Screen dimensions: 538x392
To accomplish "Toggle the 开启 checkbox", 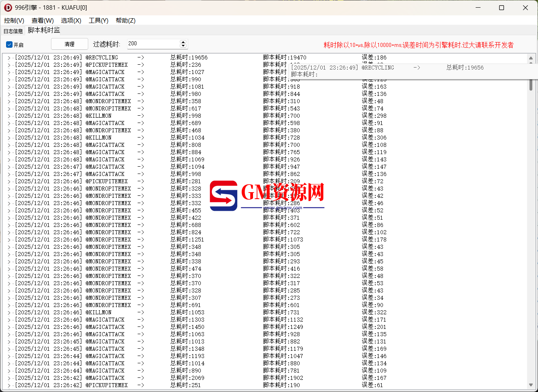I will click(9, 44).
